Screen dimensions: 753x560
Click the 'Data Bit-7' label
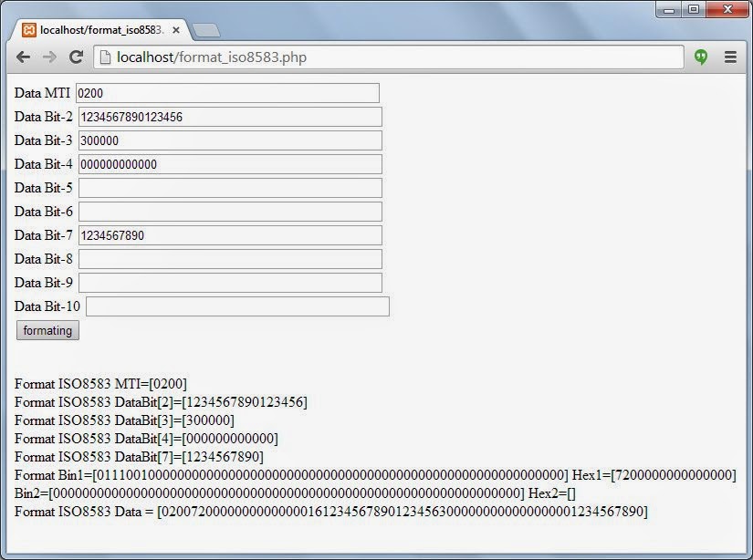click(x=44, y=235)
